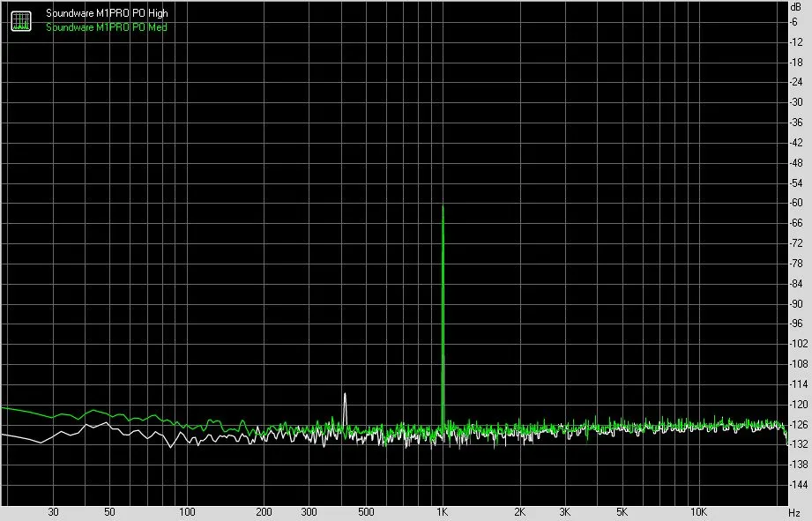Click the '10K' frequency axis label

pos(698,512)
